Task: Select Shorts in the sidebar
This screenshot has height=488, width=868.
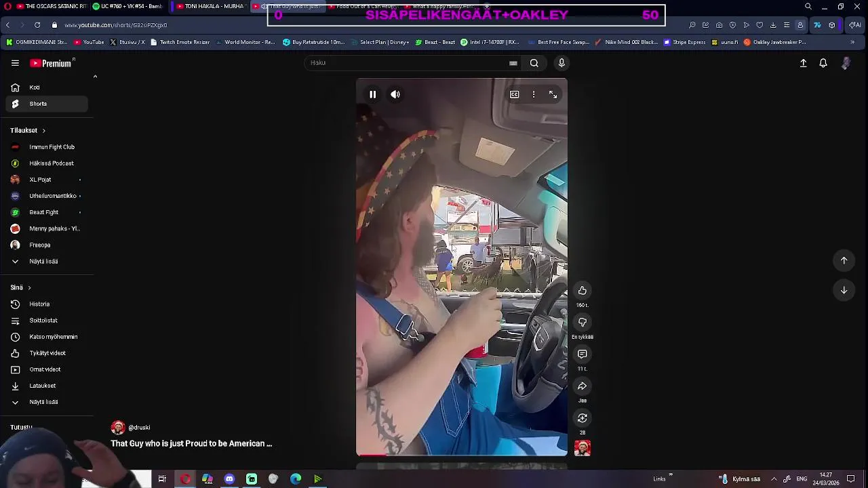Action: tap(47, 104)
